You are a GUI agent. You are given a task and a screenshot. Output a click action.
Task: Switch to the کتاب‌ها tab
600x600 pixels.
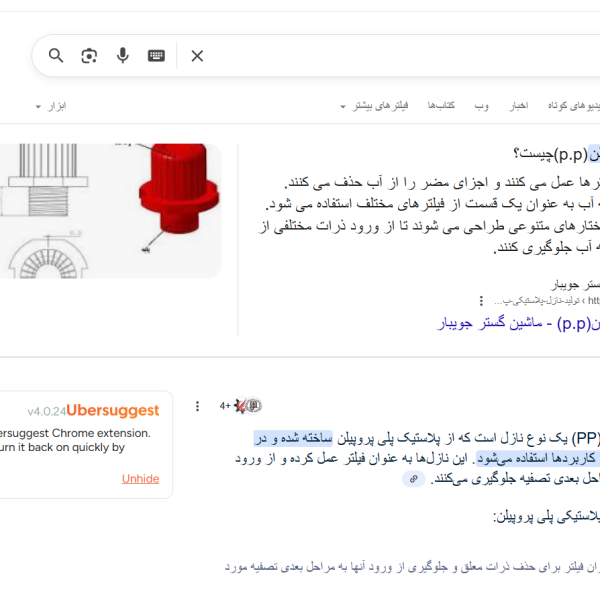click(x=441, y=106)
